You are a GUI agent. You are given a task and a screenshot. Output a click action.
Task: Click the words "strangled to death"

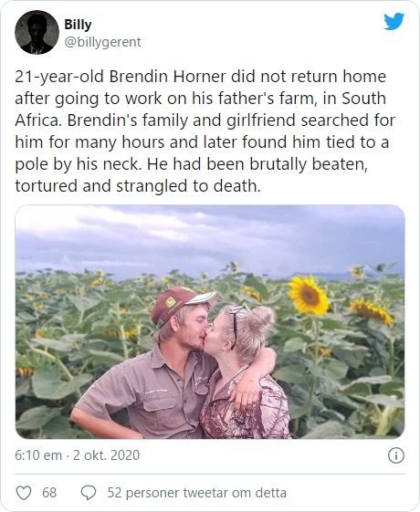pyautogui.click(x=188, y=186)
